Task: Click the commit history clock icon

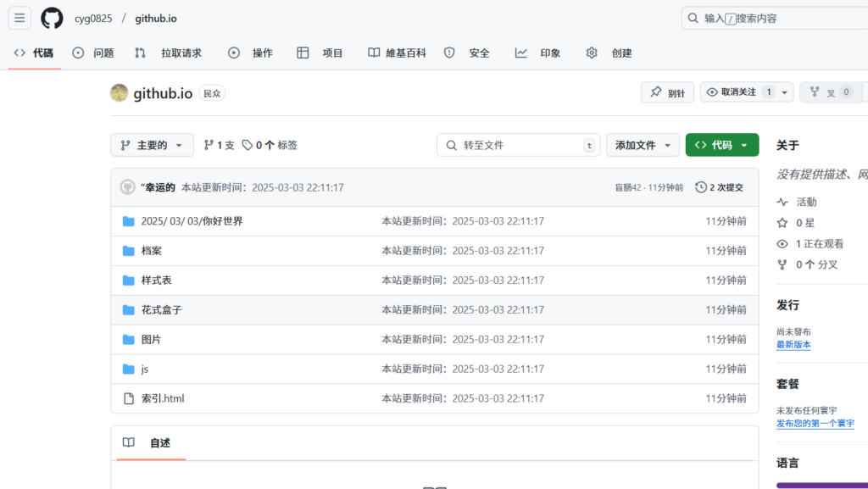Action: 701,187
